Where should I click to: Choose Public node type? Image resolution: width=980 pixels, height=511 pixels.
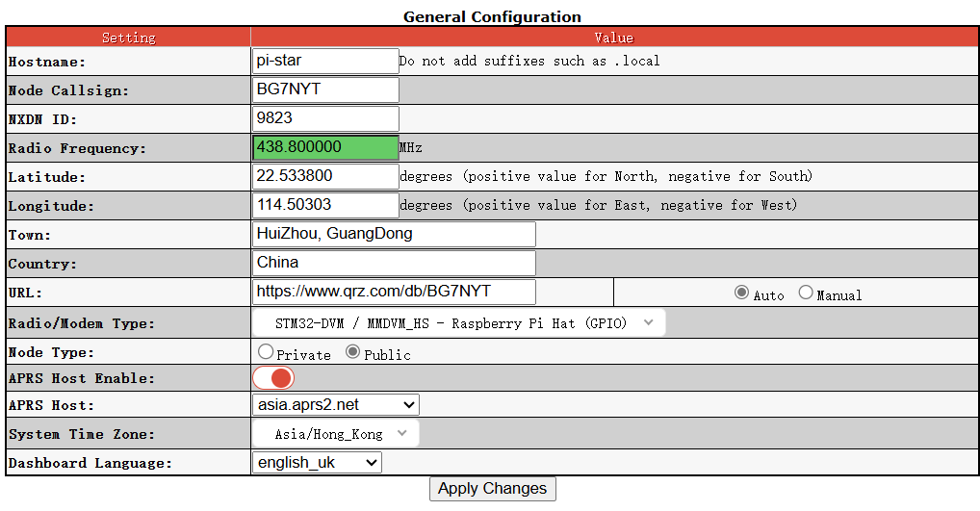[x=353, y=352]
